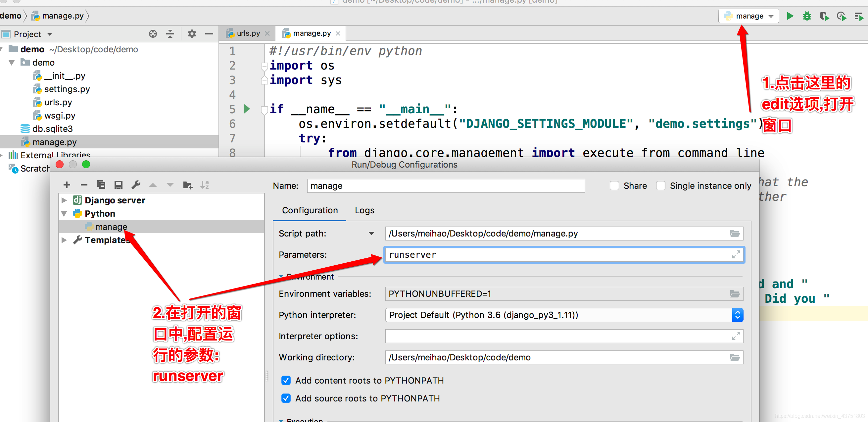Enable the Share checkbox for this configuration
868x422 pixels.
(x=614, y=185)
